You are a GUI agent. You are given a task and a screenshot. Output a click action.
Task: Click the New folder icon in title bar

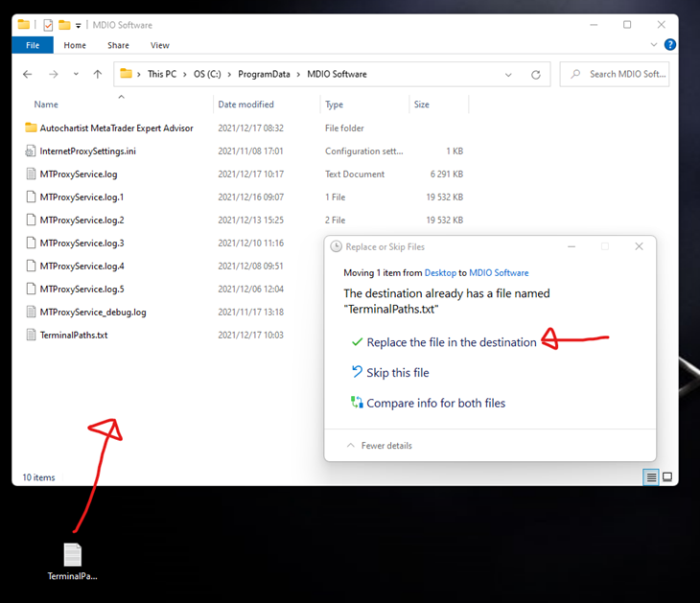pos(65,25)
